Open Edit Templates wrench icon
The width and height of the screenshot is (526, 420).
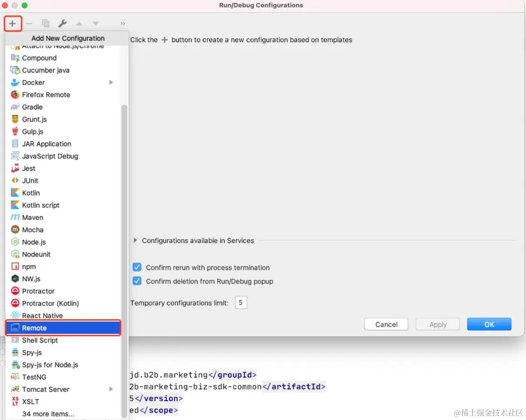point(62,23)
